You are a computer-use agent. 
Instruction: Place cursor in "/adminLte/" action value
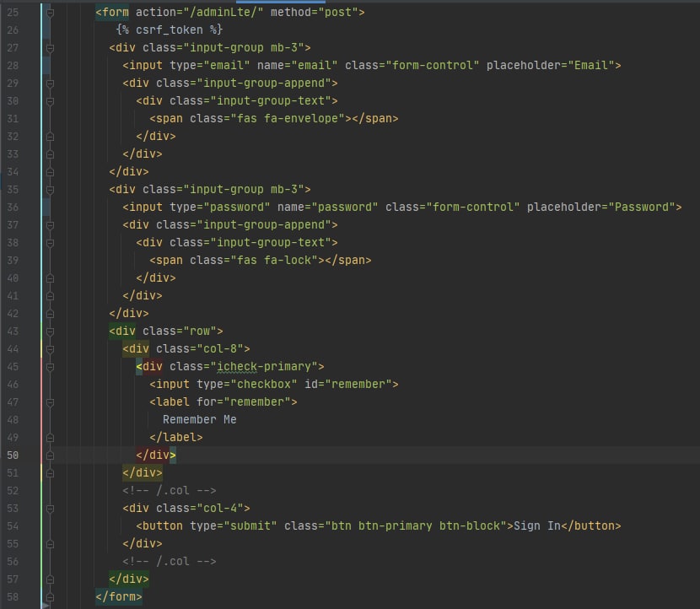point(223,12)
